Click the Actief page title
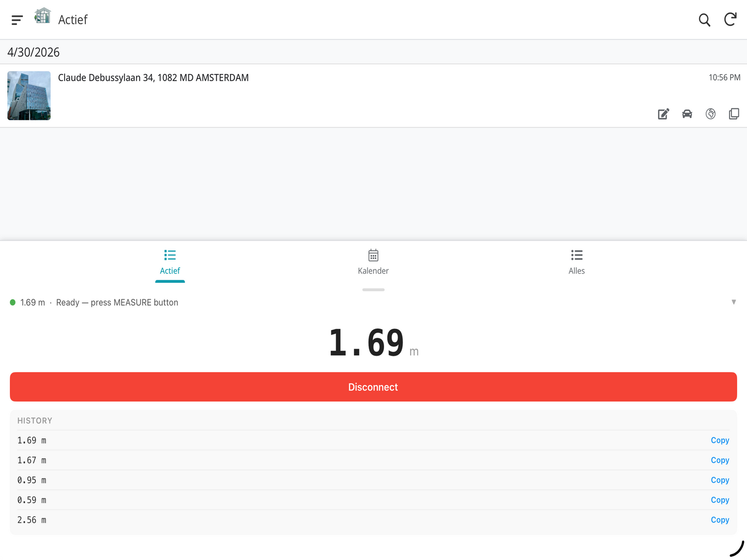 click(x=73, y=20)
